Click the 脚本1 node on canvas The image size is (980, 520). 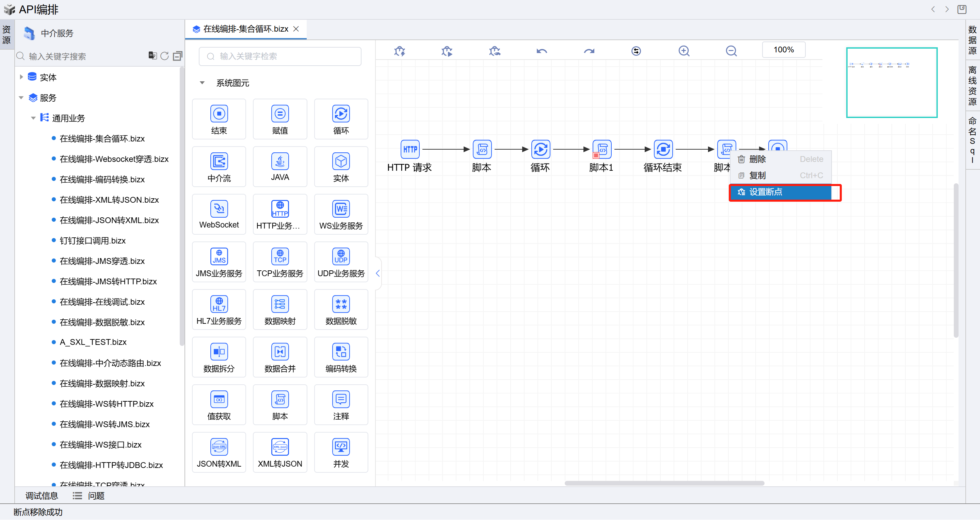601,149
